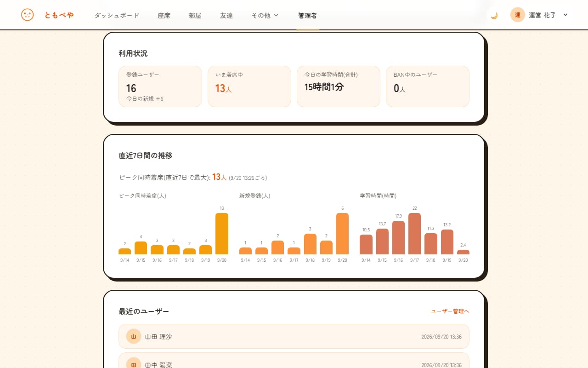
Task: Open the 運営 花子 account dropdown chevron
Action: 565,15
